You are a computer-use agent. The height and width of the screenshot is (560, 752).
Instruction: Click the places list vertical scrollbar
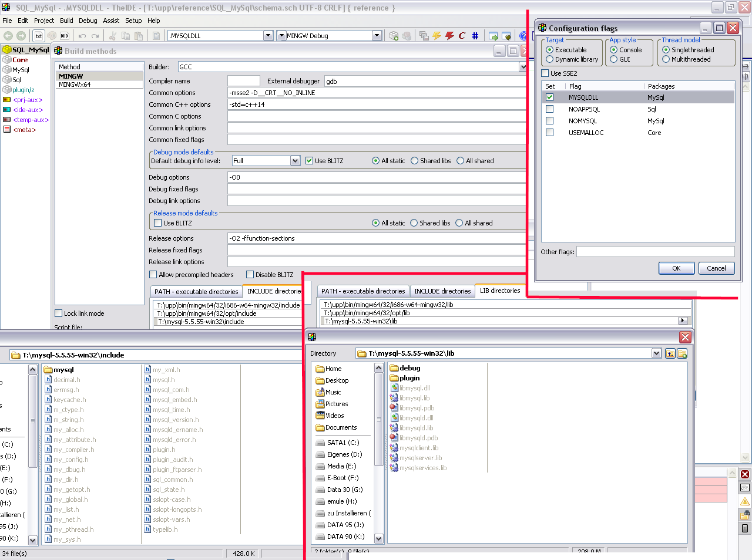click(378, 453)
